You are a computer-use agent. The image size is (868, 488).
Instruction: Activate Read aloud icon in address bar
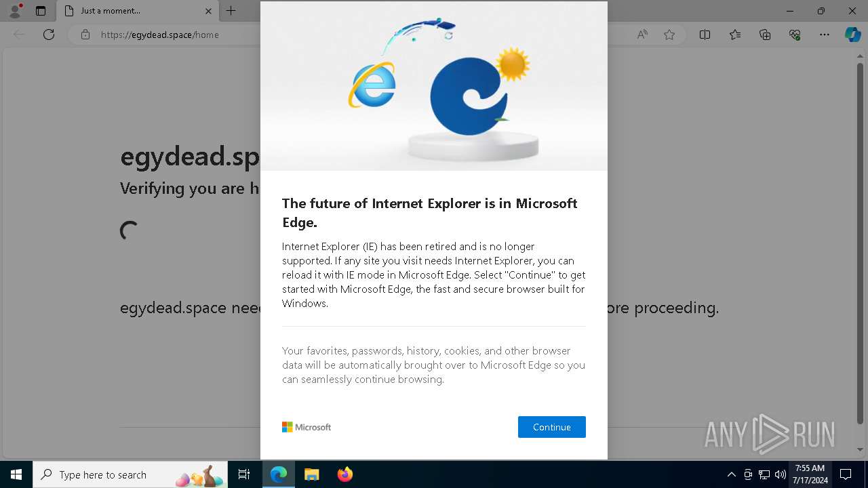642,35
